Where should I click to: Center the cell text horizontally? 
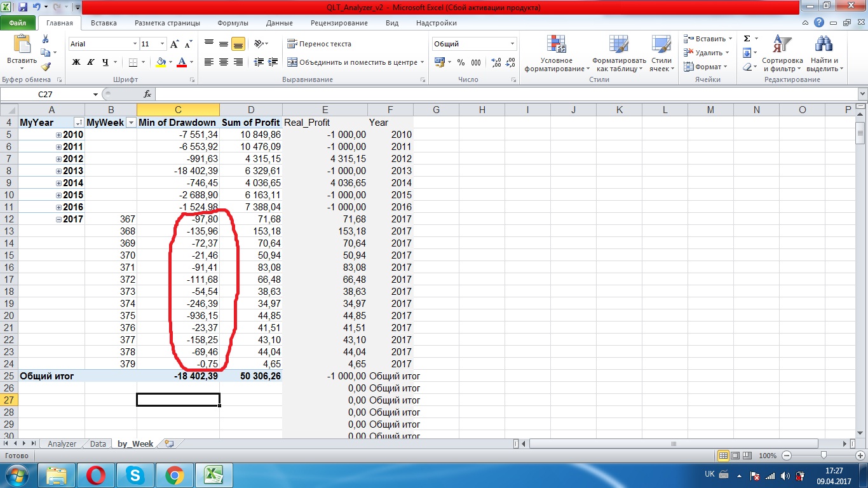tap(224, 62)
